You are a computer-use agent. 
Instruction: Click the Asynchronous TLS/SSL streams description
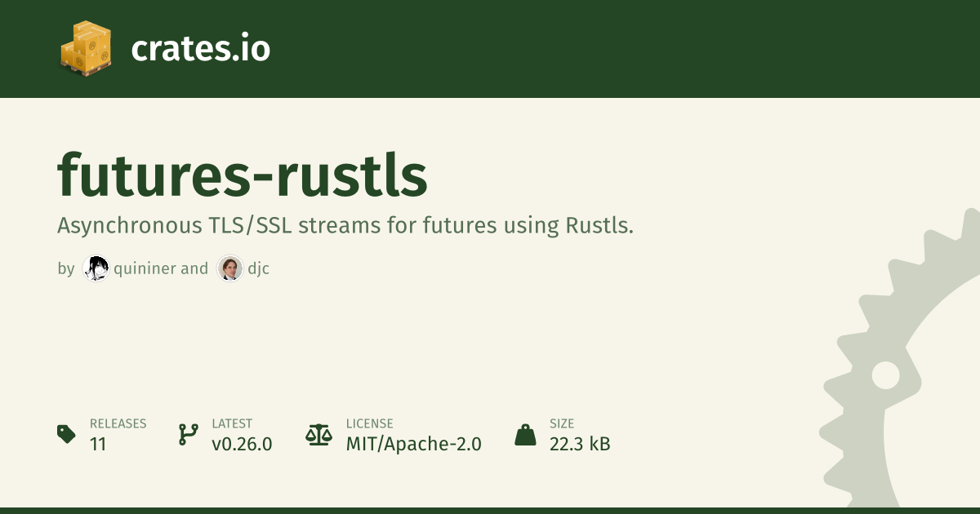click(x=345, y=226)
